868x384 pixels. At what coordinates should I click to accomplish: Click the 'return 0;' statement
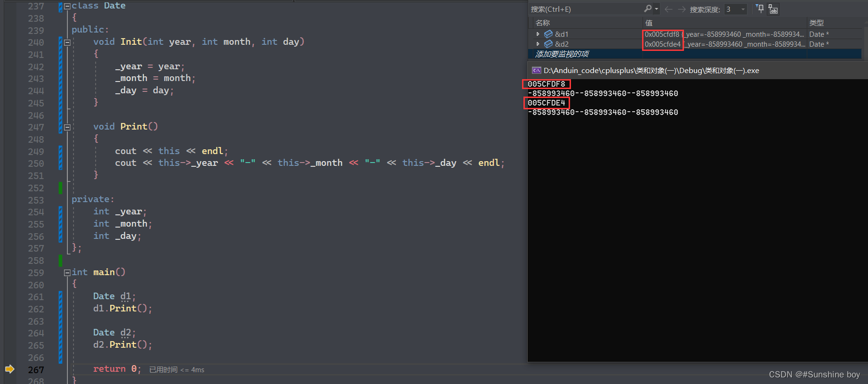coord(117,369)
